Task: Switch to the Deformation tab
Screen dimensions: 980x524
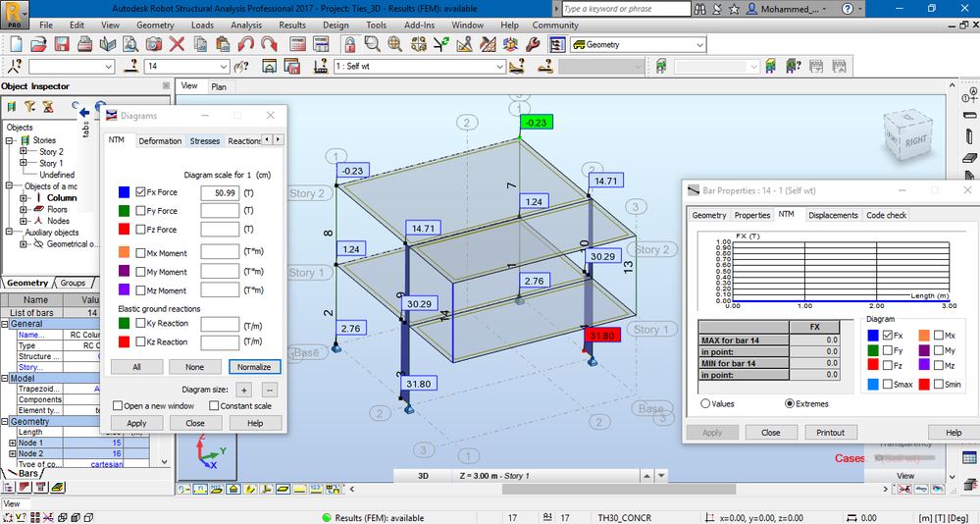Action: point(160,140)
